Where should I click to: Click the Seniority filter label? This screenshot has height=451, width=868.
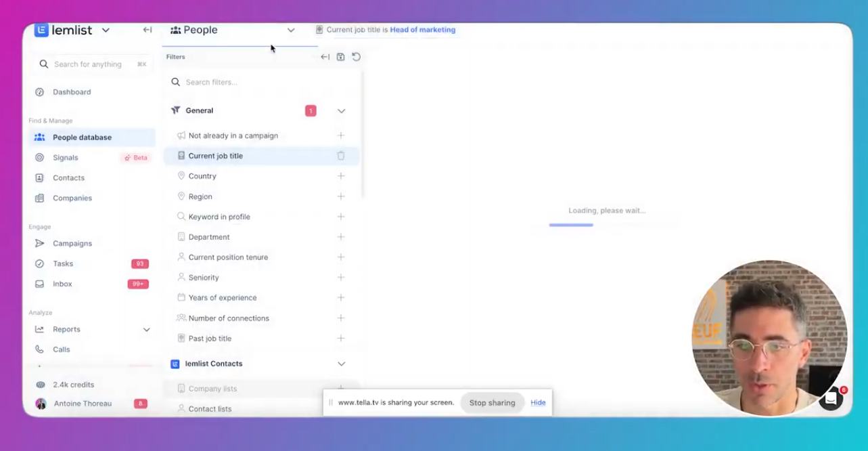tap(204, 278)
